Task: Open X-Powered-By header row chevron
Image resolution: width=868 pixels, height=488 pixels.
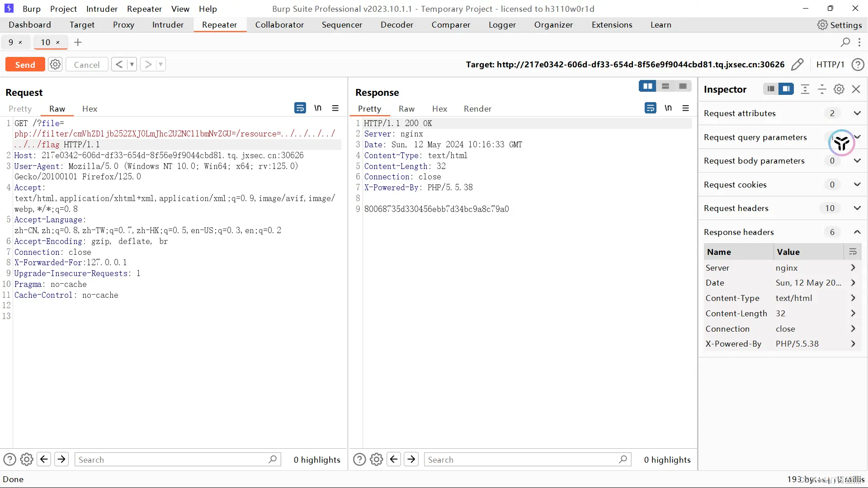Action: 853,344
